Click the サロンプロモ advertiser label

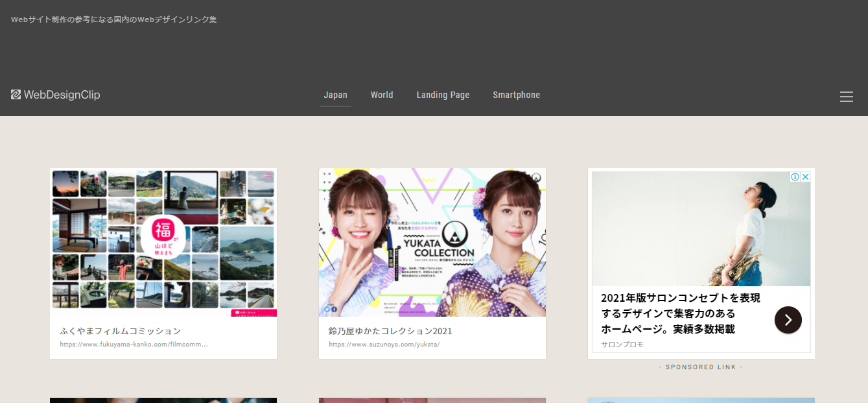point(622,345)
